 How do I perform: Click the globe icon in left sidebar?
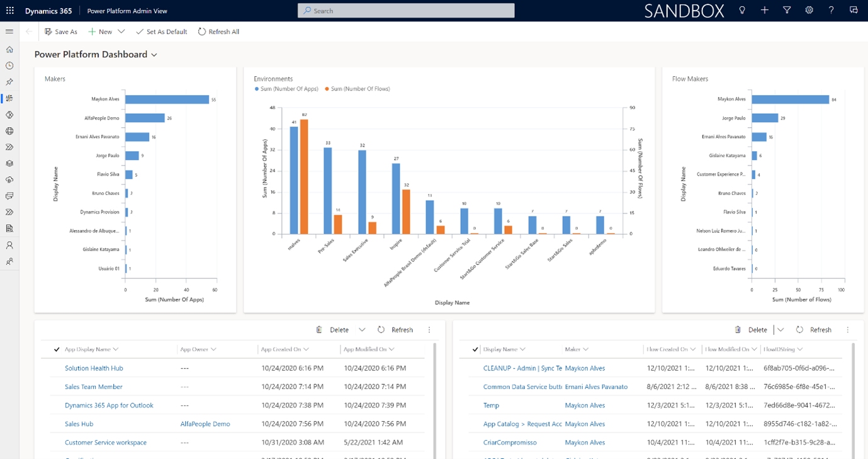point(9,131)
